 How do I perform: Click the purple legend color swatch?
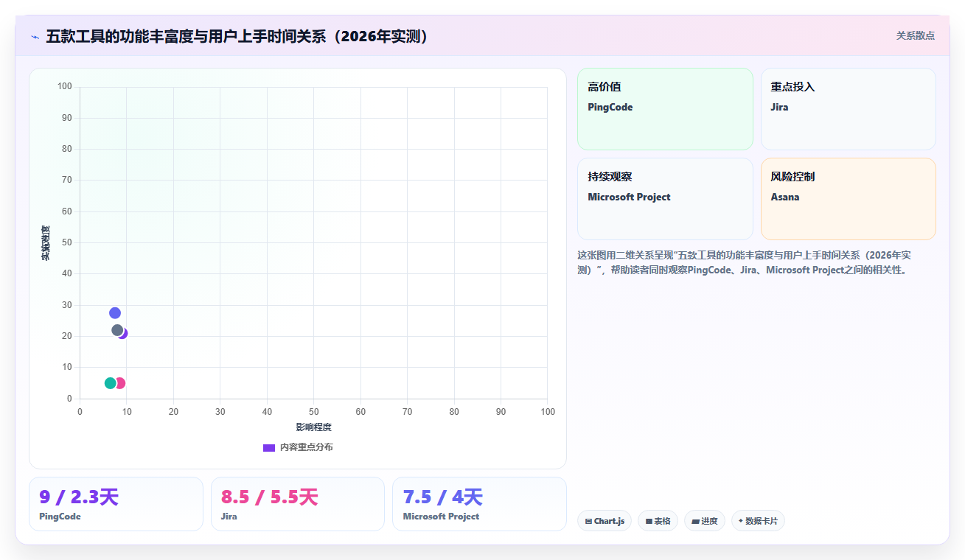coord(269,447)
